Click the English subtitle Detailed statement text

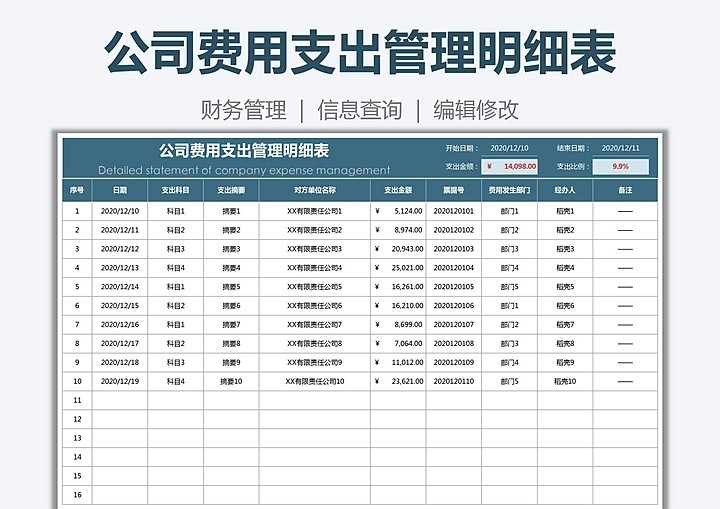click(x=244, y=170)
